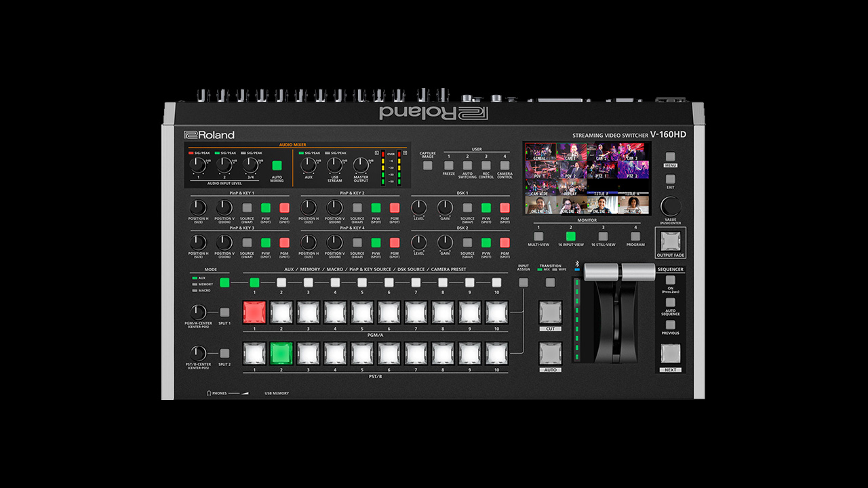
Task: Select PGM/A cross-point button 4
Action: [335, 312]
